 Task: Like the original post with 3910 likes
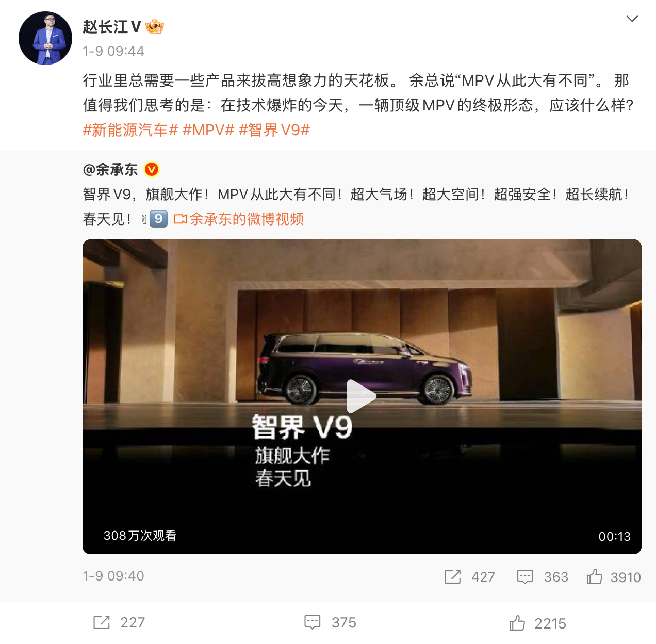pyautogui.click(x=594, y=576)
